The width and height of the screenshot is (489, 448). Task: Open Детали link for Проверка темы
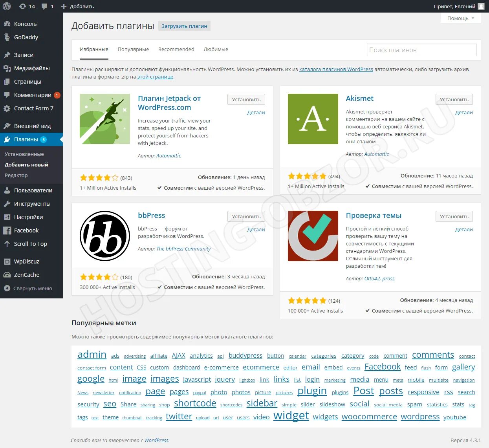pos(464,229)
